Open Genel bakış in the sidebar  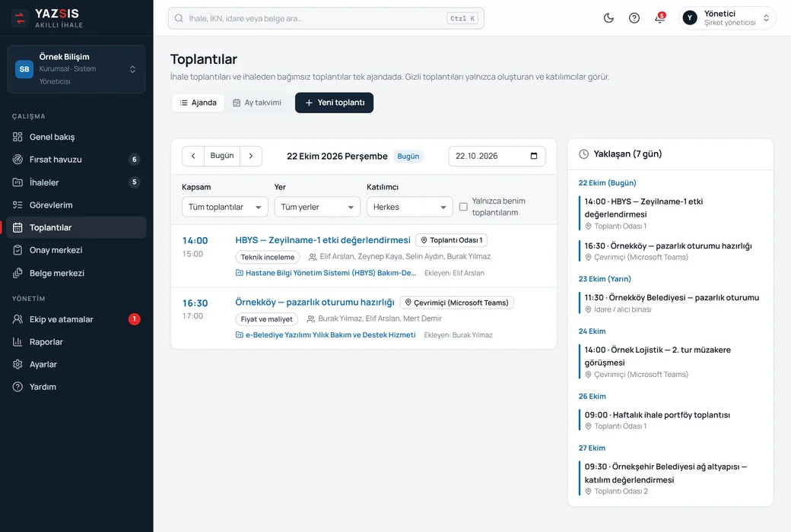coord(76,137)
